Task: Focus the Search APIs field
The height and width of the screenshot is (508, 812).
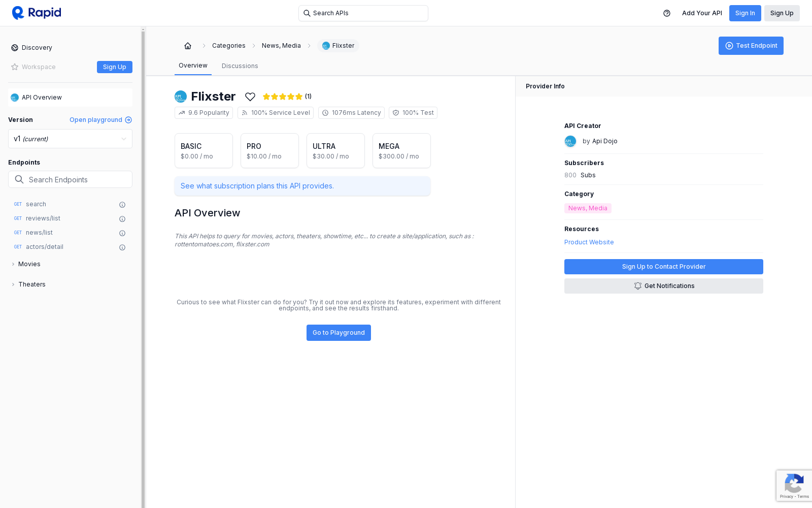Action: point(363,13)
